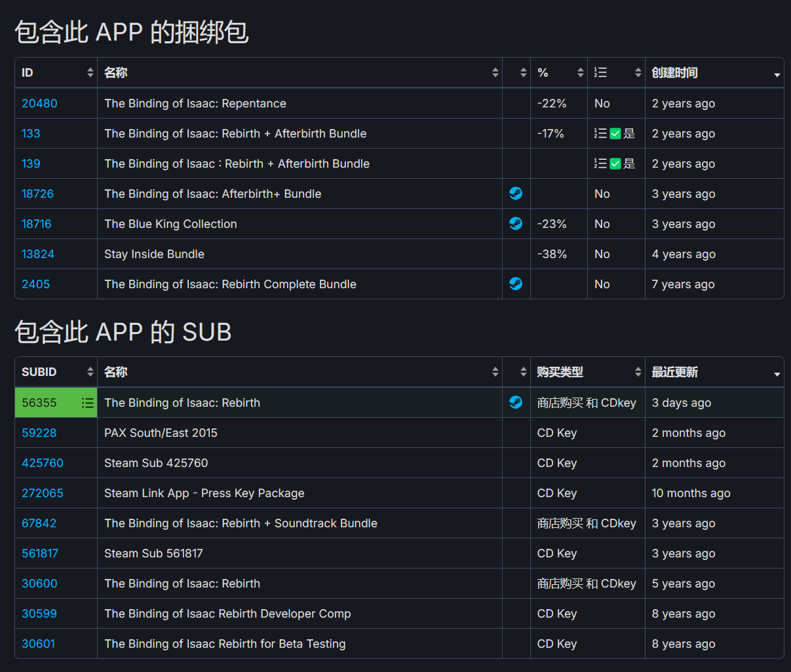
Task: Sort bundles by the list icon column
Action: coord(616,73)
